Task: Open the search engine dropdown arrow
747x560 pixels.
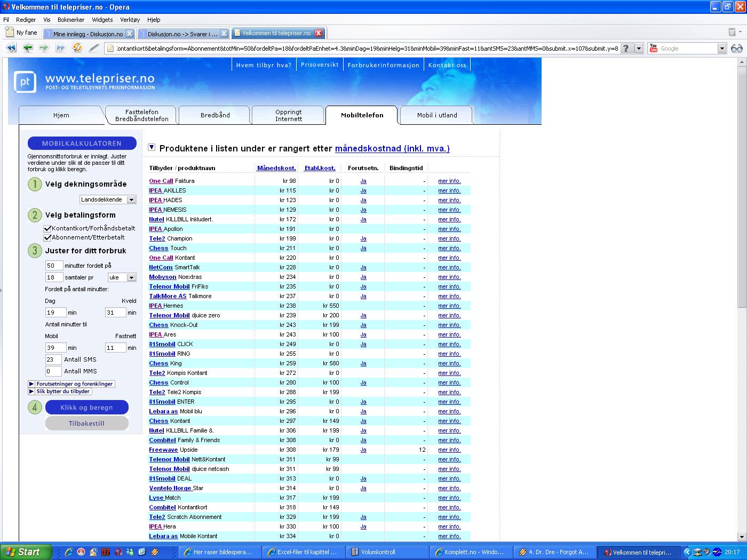Action: pyautogui.click(x=722, y=49)
